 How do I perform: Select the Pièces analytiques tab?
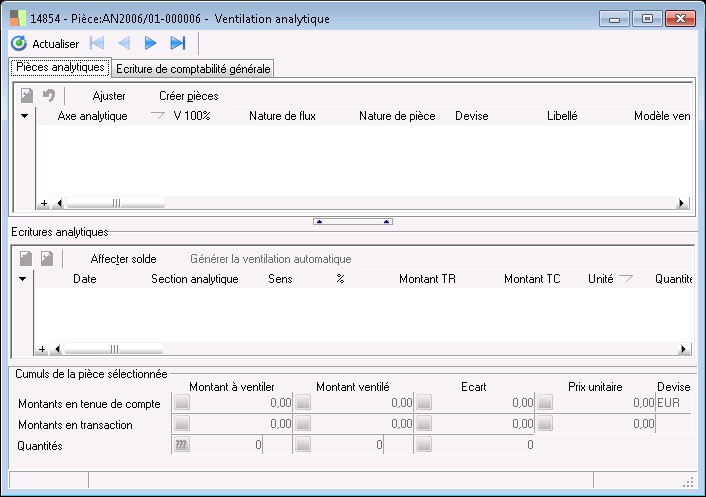point(60,68)
